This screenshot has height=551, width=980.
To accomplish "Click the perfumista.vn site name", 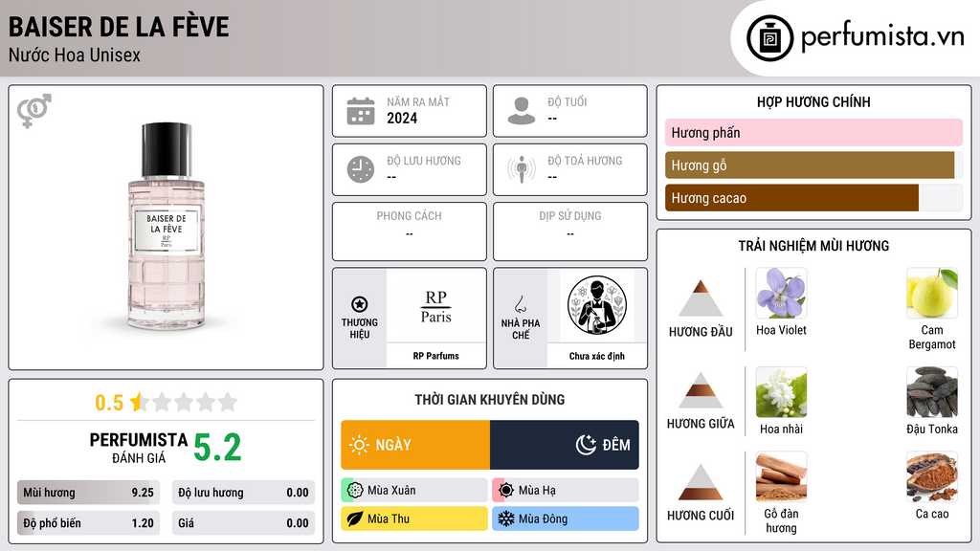I will tap(882, 37).
